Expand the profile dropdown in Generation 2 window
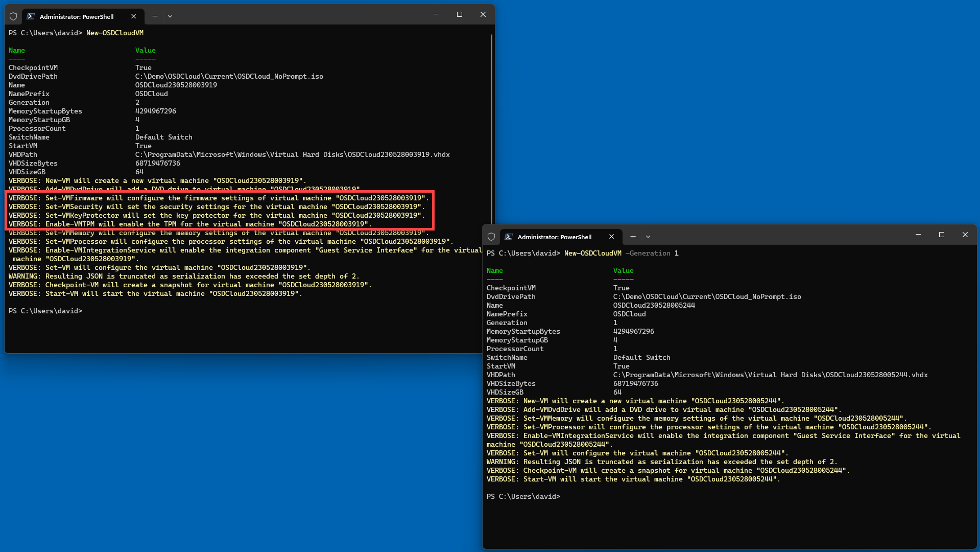This screenshot has width=980, height=552. tap(170, 16)
